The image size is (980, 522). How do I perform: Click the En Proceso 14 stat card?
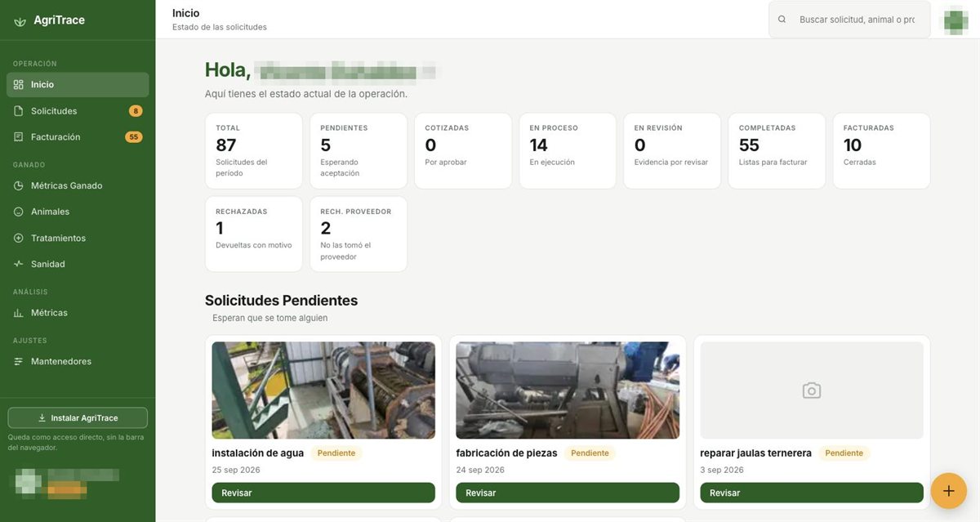tap(568, 151)
